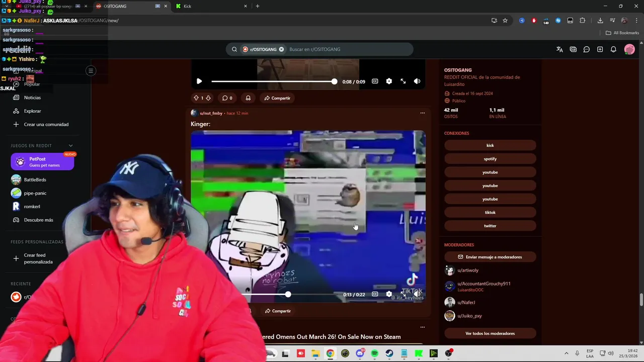Screen dimensions: 644x362
Task: Remove the r/OSITOGANG search filter chip
Action: (281, 49)
